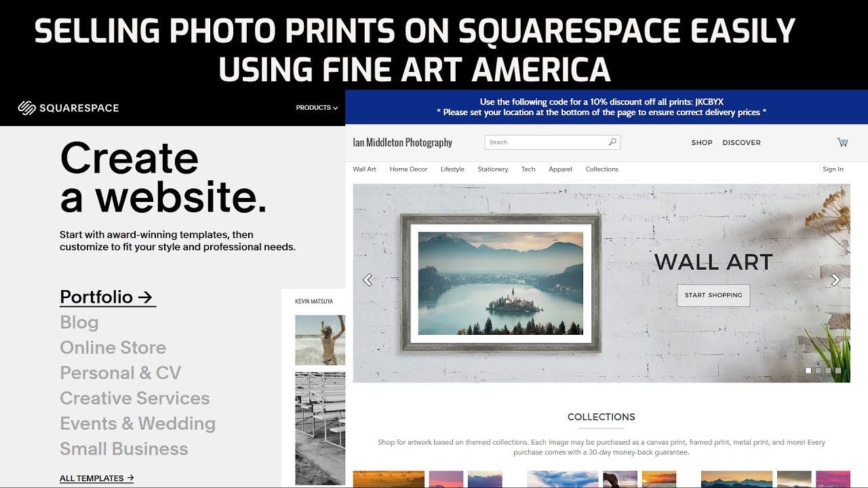Viewport: 868px width, 488px height.
Task: Click the Sign In link
Action: pyautogui.click(x=833, y=169)
